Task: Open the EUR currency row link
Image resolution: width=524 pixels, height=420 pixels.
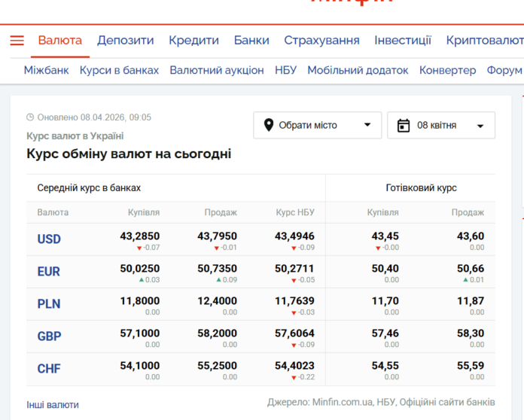Action: tap(49, 272)
